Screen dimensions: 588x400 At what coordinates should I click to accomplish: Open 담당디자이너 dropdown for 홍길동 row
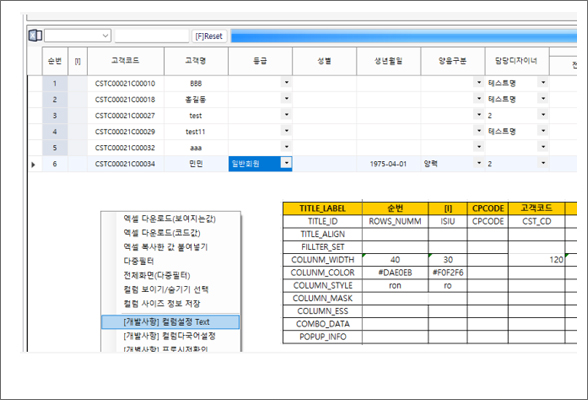[543, 99]
